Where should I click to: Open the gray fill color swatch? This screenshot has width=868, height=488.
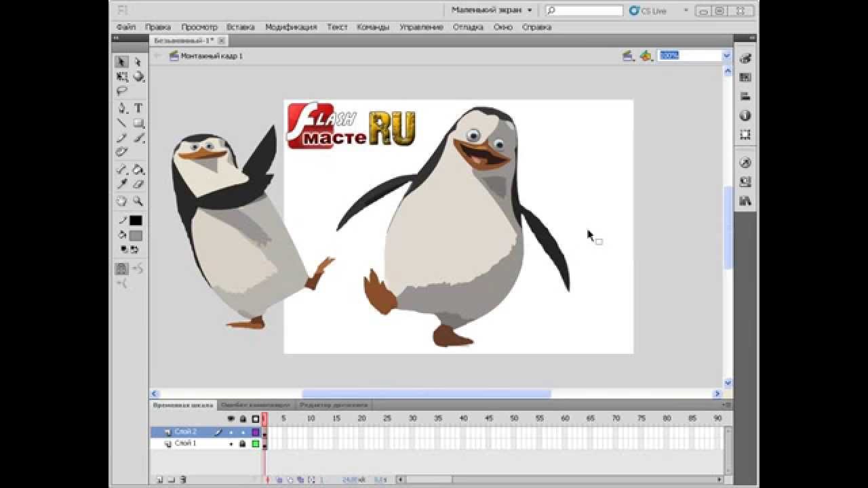(x=136, y=236)
